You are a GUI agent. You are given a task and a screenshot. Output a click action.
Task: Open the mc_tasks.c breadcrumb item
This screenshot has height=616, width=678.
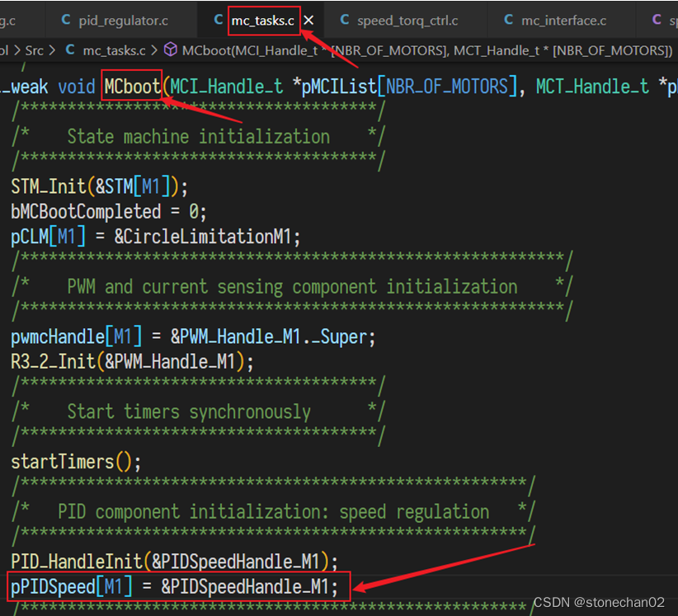[114, 50]
